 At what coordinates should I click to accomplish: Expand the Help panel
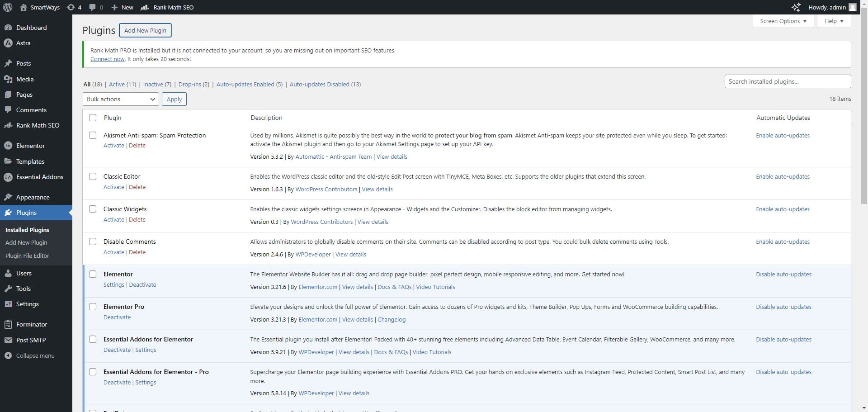click(x=833, y=21)
